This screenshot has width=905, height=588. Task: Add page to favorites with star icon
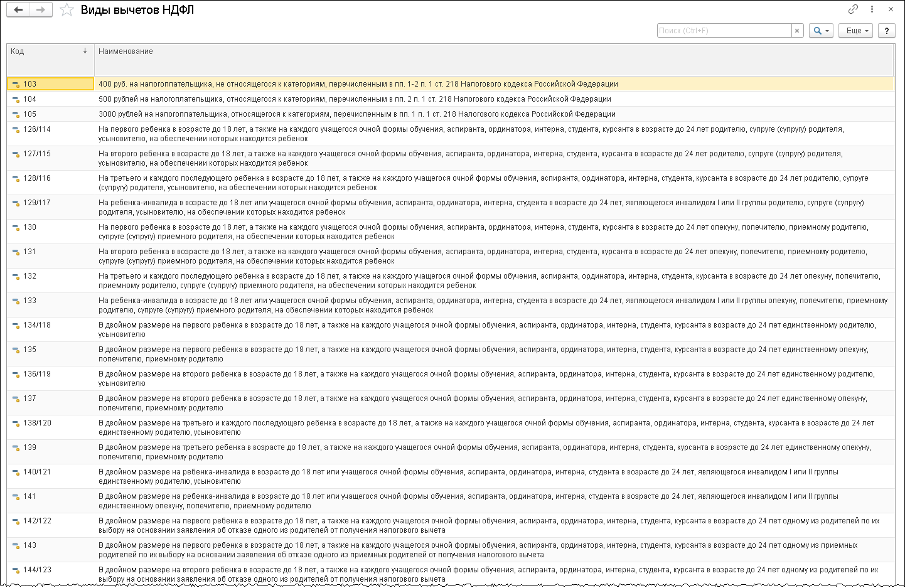(x=67, y=9)
